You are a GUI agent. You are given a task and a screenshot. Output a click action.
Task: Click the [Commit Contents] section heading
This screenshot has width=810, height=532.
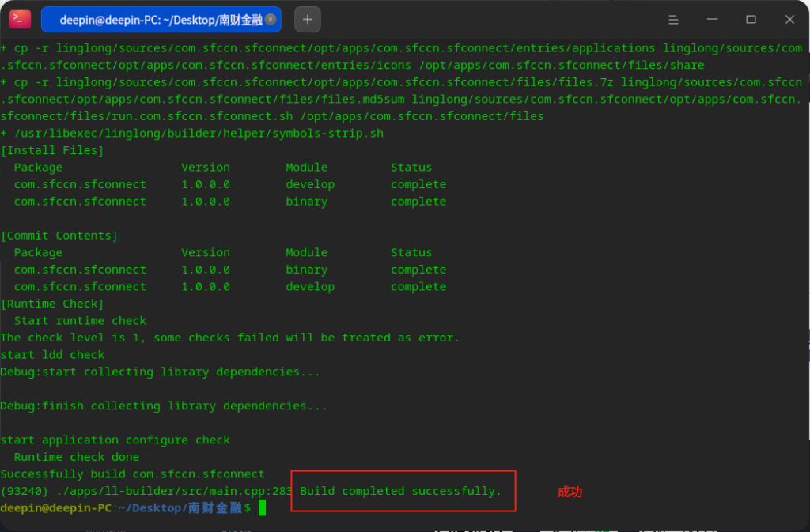59,236
